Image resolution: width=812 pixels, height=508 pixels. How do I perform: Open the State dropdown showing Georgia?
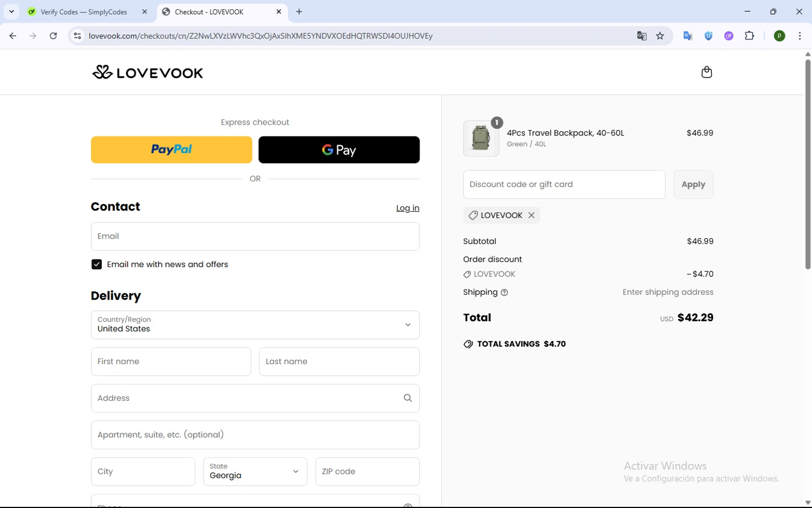click(x=255, y=472)
